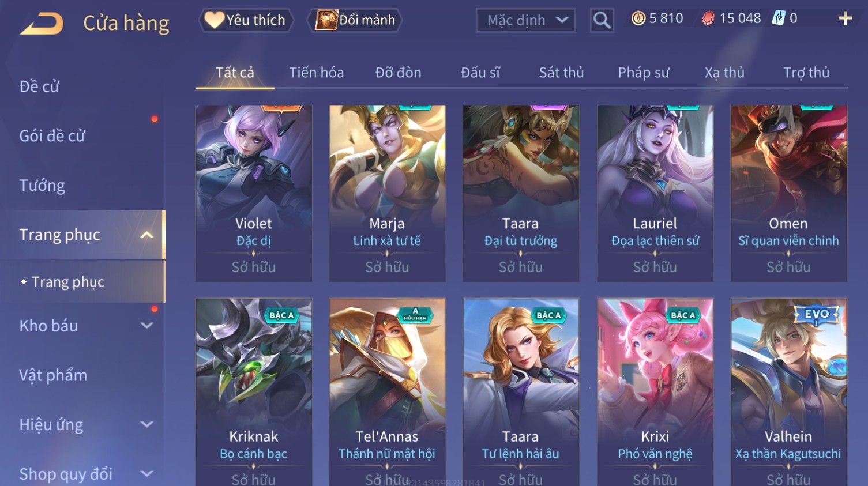The image size is (868, 486).
Task: Click the EVO badge on Valhein card
Action: [817, 315]
